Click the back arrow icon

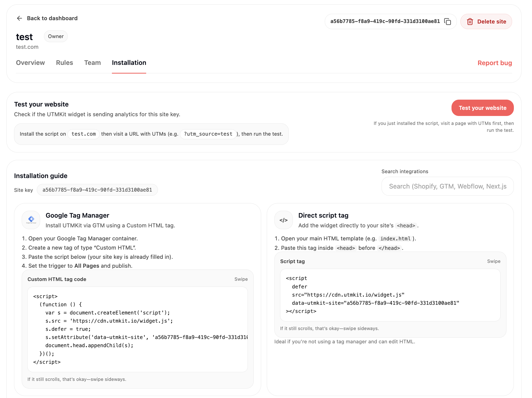tap(19, 18)
